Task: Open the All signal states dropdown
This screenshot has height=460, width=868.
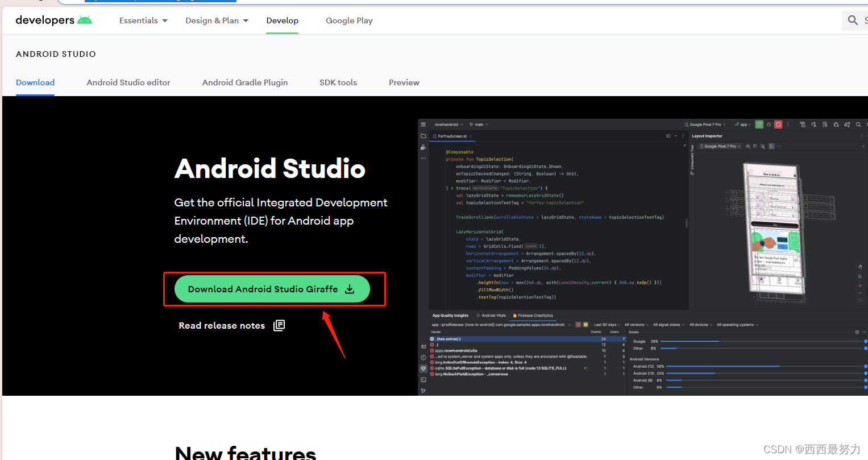Action: click(x=668, y=325)
